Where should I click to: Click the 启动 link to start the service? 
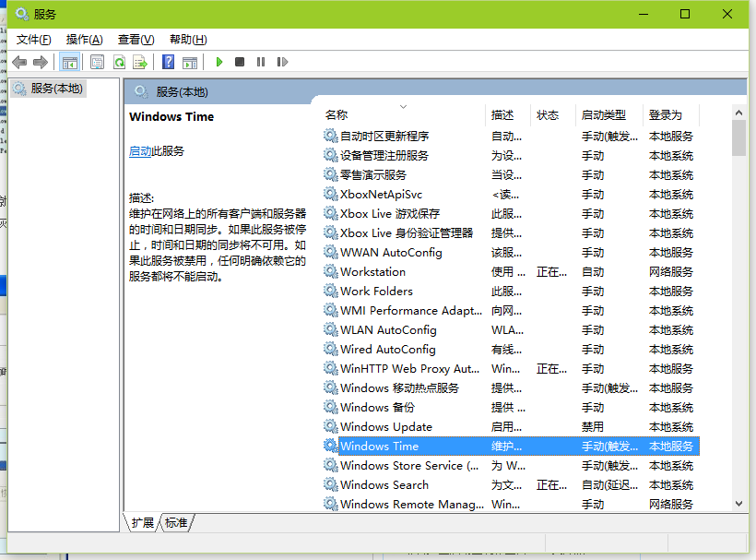pyautogui.click(x=140, y=151)
